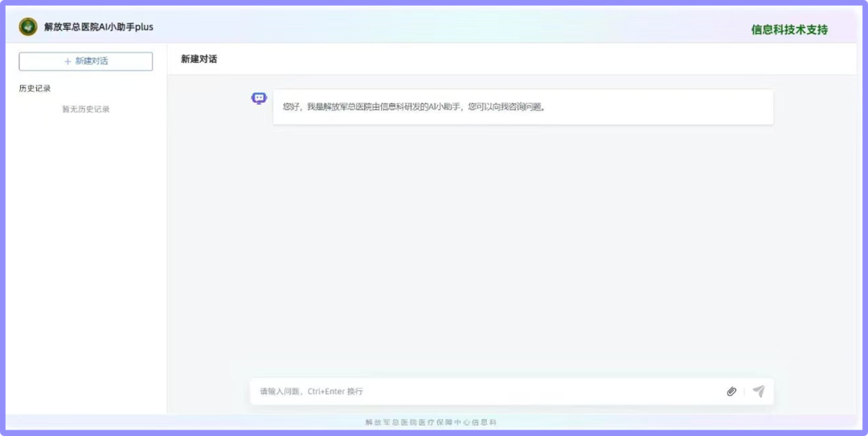This screenshot has width=868, height=436.
Task: Click the divider between attach and send
Action: 744,392
